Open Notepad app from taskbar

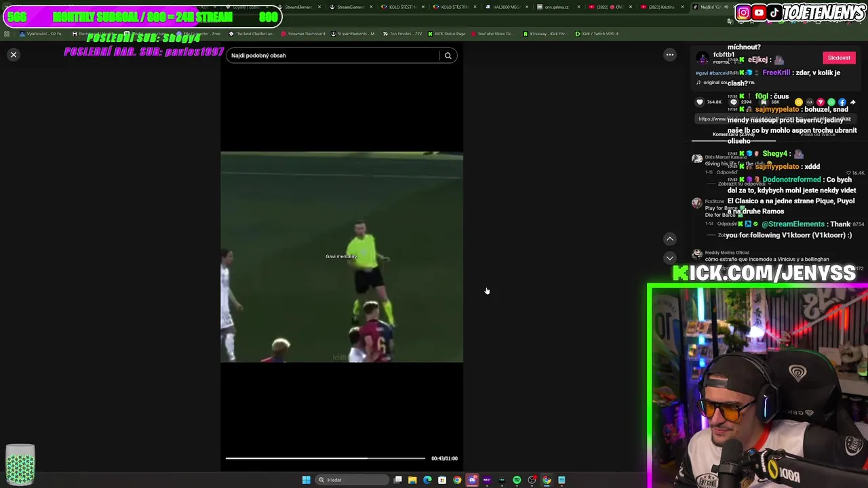coord(561,480)
